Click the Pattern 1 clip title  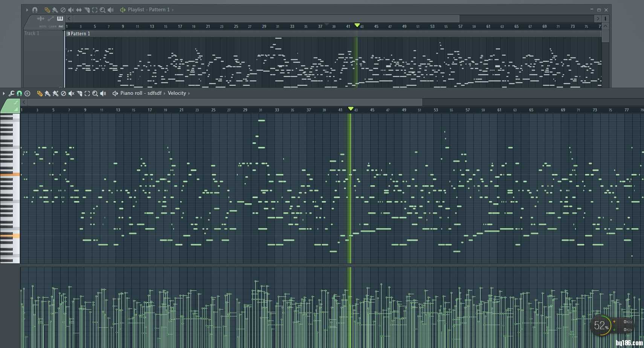tap(80, 33)
